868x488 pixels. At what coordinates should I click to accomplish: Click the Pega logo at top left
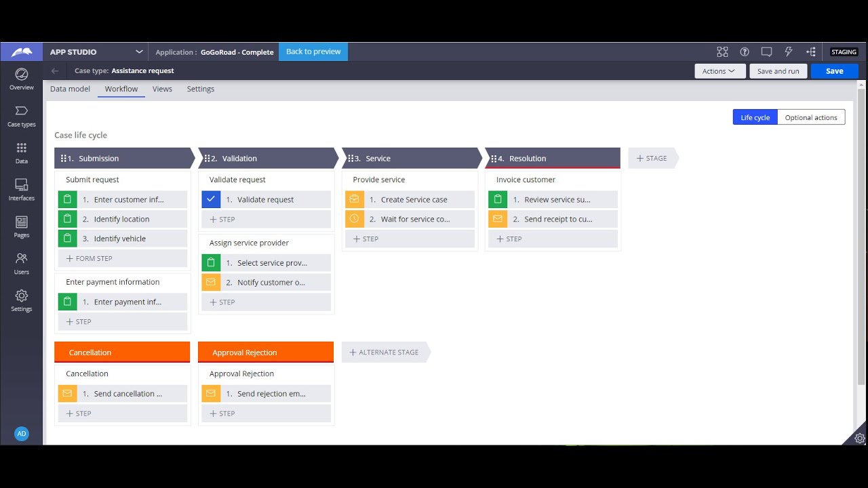pos(22,52)
